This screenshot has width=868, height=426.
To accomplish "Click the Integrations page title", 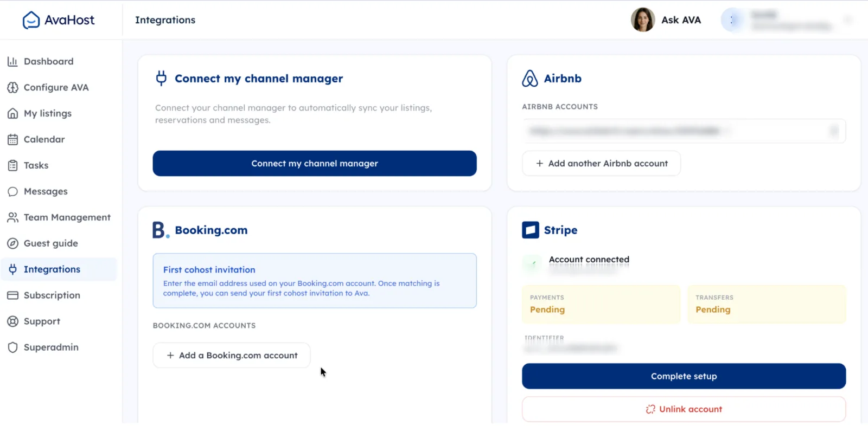I will pyautogui.click(x=165, y=20).
